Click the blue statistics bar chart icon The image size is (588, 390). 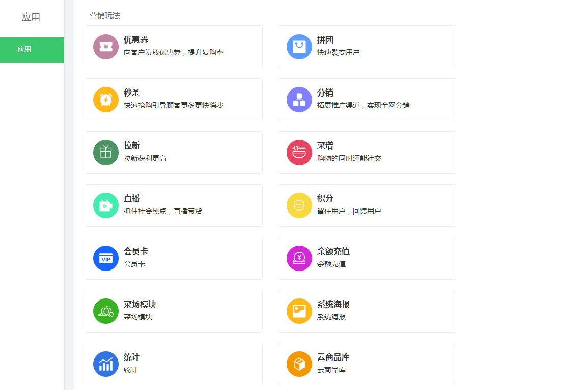(106, 364)
